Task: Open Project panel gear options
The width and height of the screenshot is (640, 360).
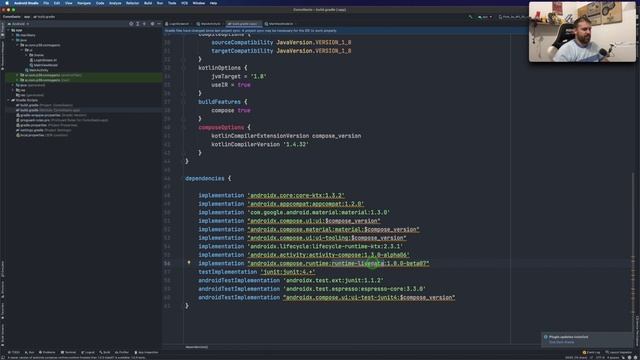Action: pos(152,24)
